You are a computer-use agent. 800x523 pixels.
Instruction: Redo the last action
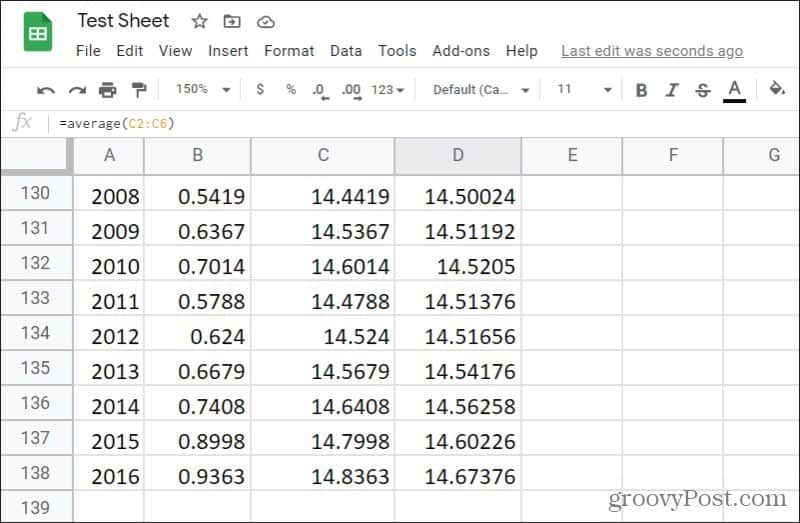[77, 90]
